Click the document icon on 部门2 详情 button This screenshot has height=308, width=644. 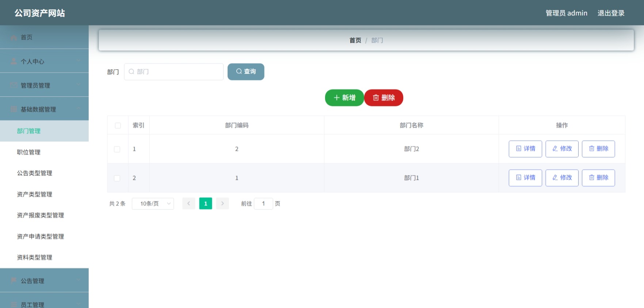(519, 149)
